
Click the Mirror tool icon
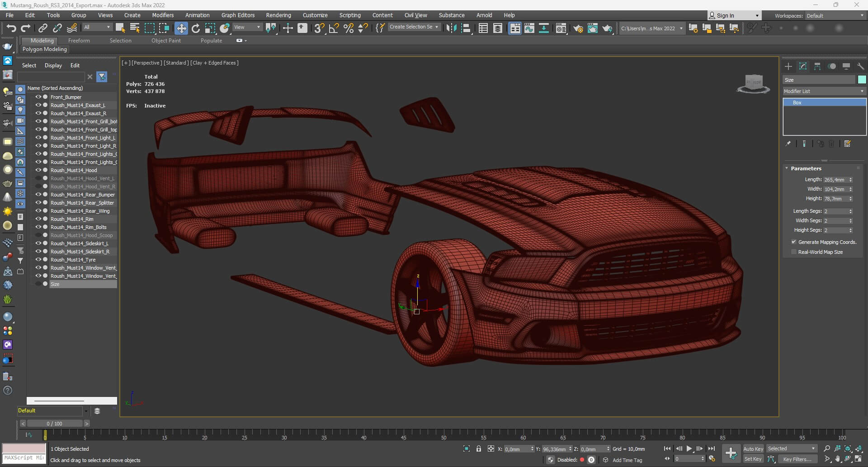tap(451, 28)
